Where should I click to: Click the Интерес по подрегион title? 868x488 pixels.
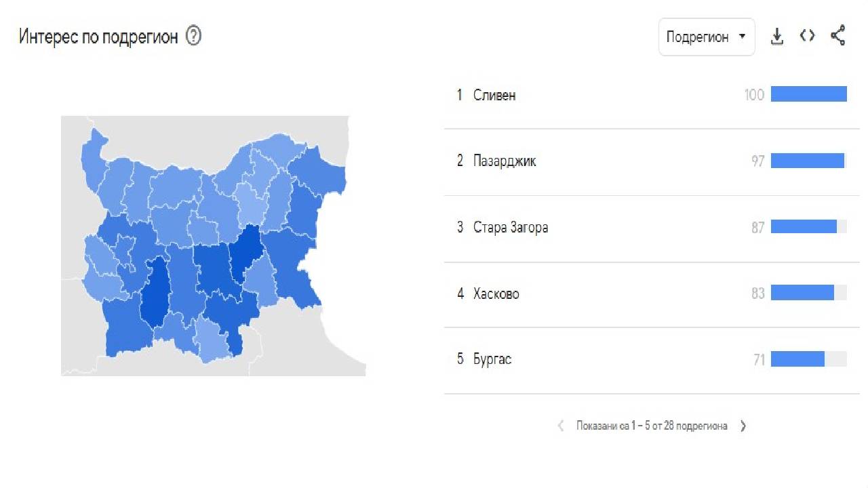(100, 36)
